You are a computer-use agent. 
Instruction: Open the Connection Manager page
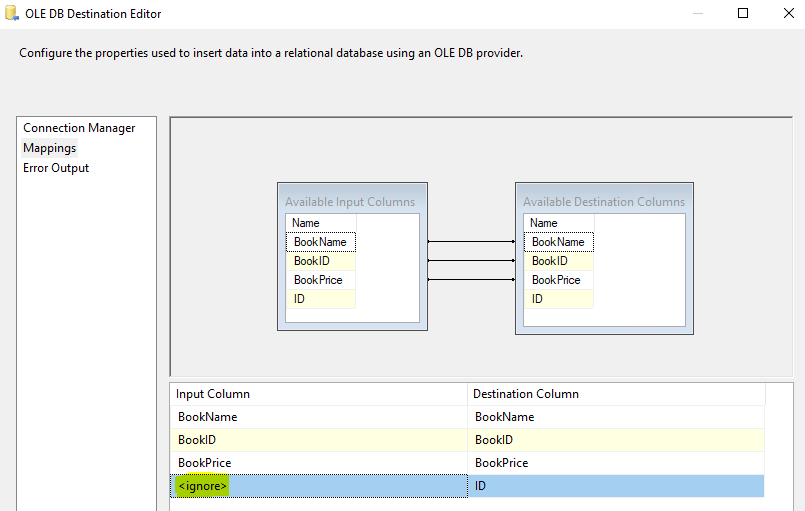point(79,128)
